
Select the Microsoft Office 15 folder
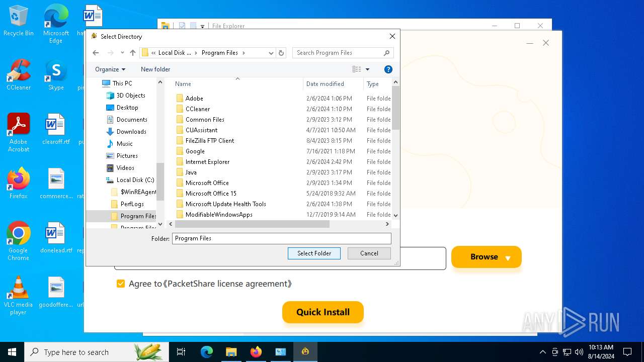pyautogui.click(x=211, y=194)
